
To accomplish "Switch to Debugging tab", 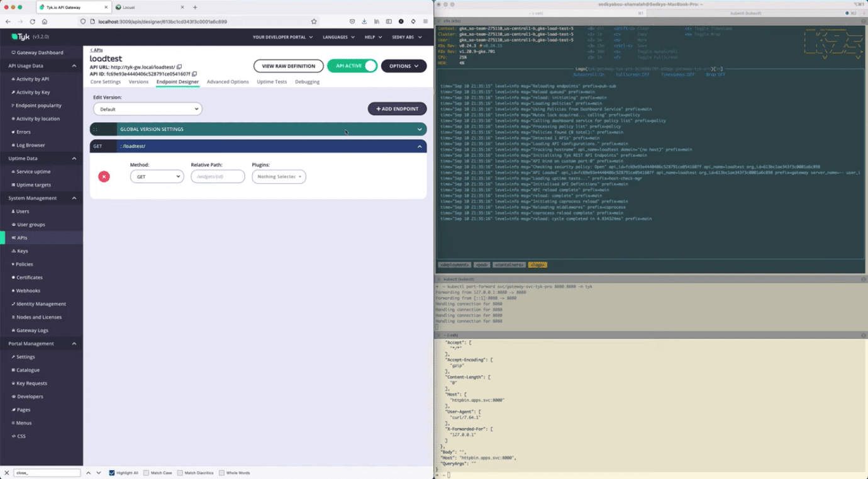I will click(307, 82).
